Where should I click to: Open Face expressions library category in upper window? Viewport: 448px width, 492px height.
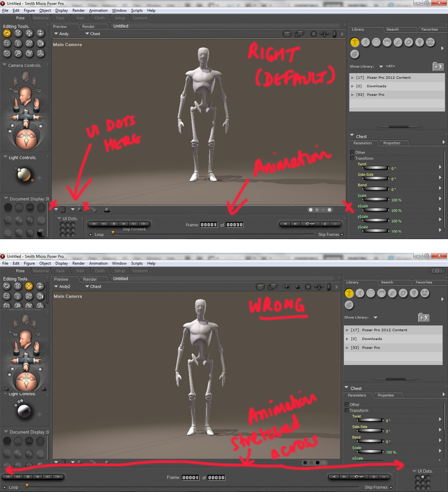coord(376,42)
